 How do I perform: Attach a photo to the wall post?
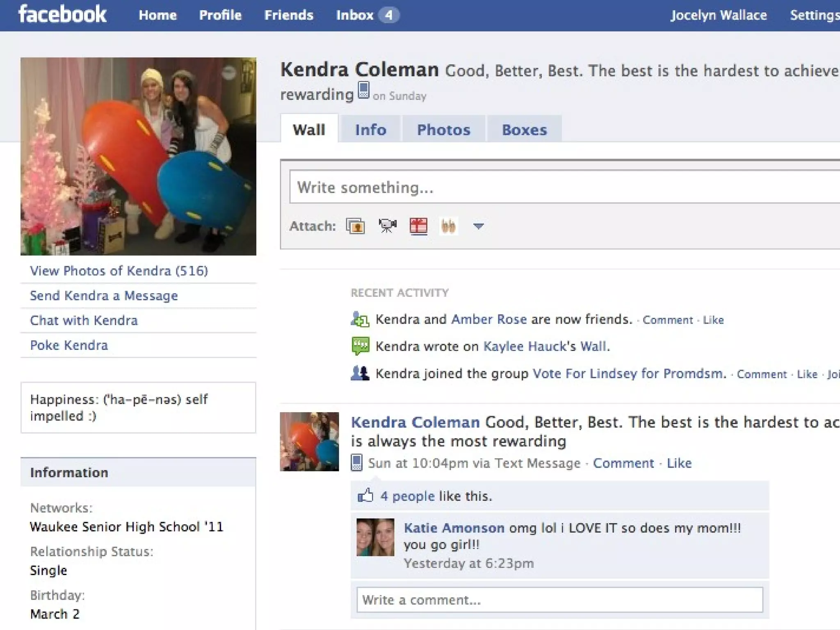pyautogui.click(x=355, y=226)
